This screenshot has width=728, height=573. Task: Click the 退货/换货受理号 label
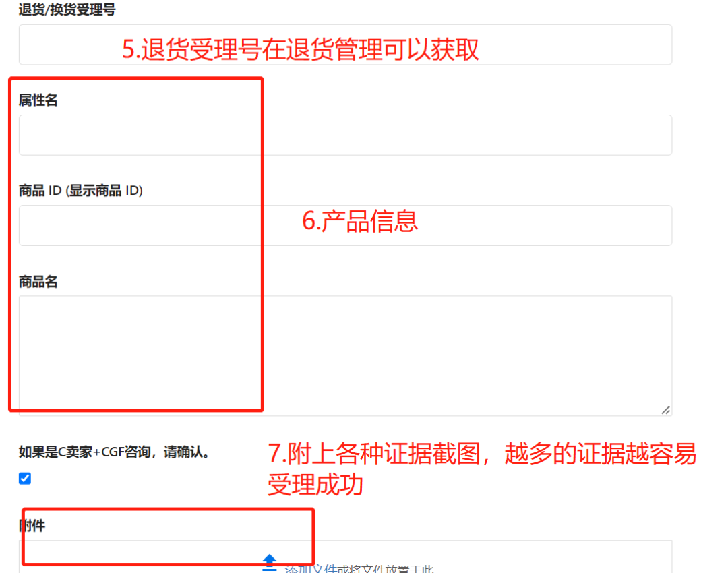click(x=67, y=9)
